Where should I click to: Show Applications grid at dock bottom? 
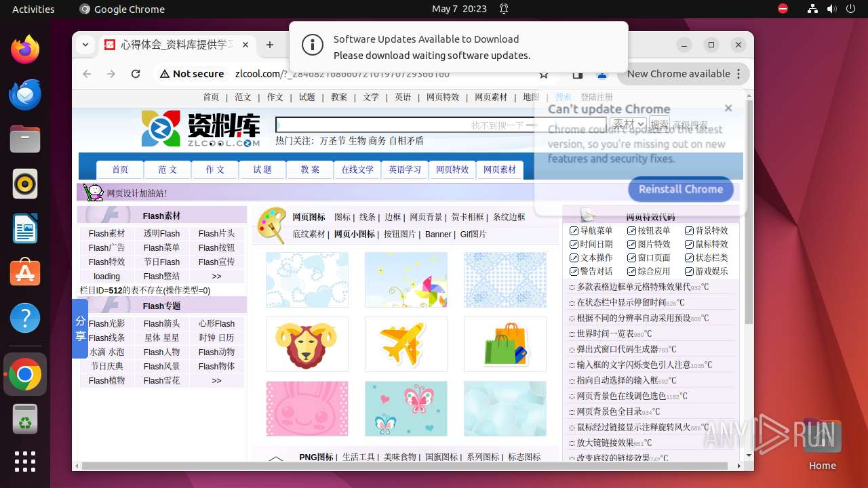click(25, 462)
